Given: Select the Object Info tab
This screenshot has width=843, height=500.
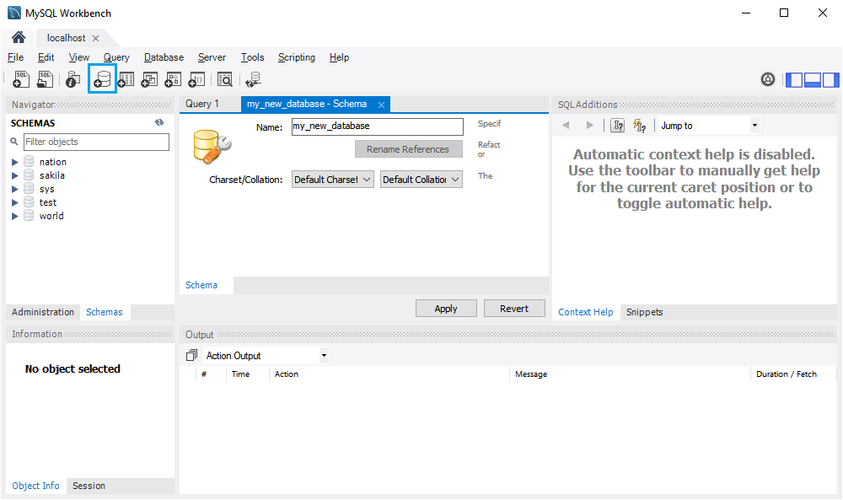Looking at the screenshot, I should coord(35,485).
